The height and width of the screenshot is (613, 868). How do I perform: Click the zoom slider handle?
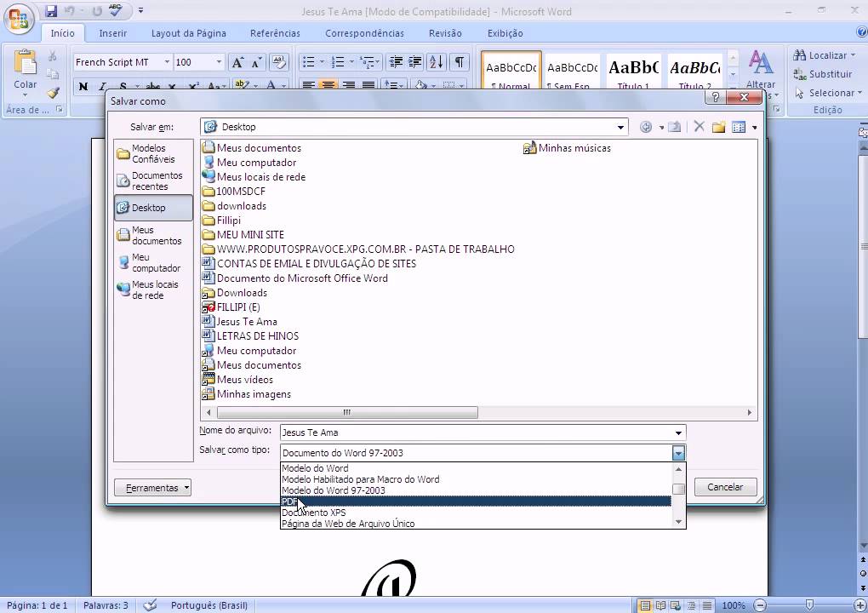810,604
